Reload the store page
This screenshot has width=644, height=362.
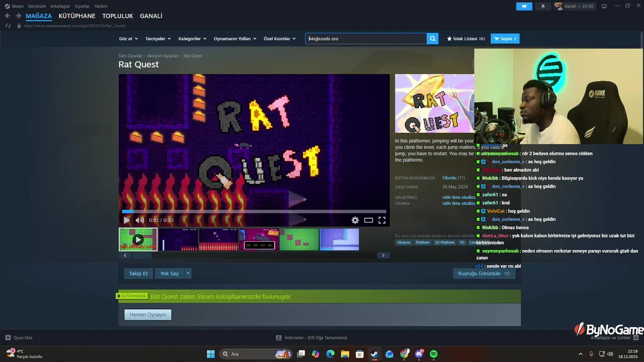click(8, 26)
